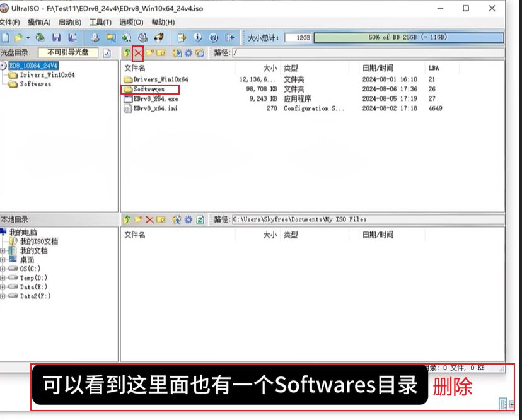The width and height of the screenshot is (522, 420).
Task: Go up one level in ISO file pane
Action: point(127,53)
